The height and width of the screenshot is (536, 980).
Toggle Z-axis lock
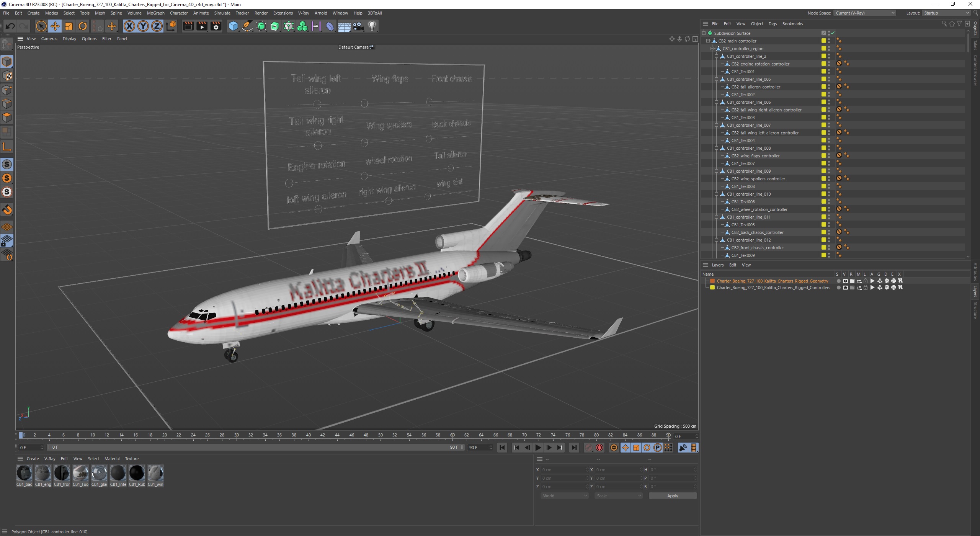pyautogui.click(x=157, y=26)
